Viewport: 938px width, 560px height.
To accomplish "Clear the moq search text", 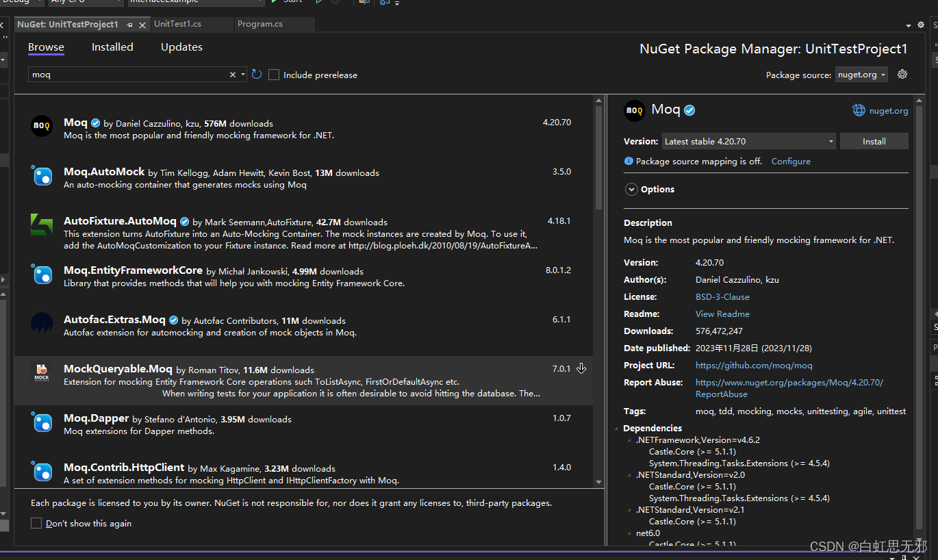I will point(232,75).
